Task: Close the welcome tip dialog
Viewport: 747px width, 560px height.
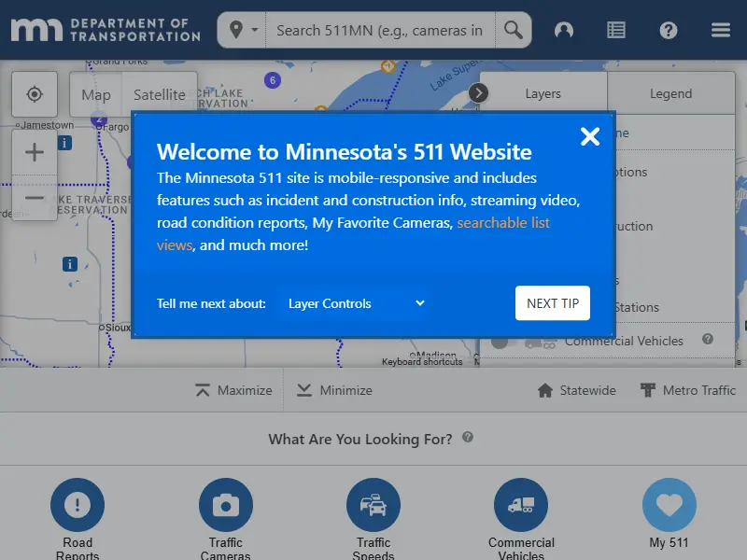Action: (590, 136)
